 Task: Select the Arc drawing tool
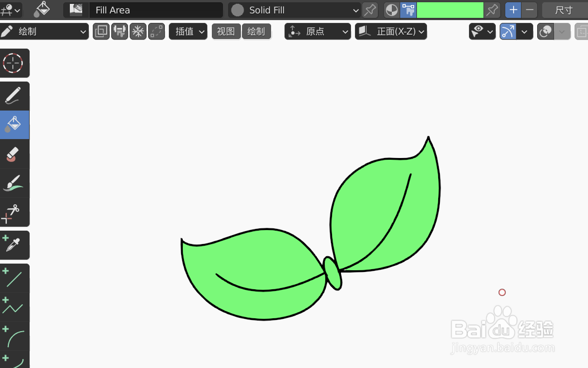click(x=15, y=336)
